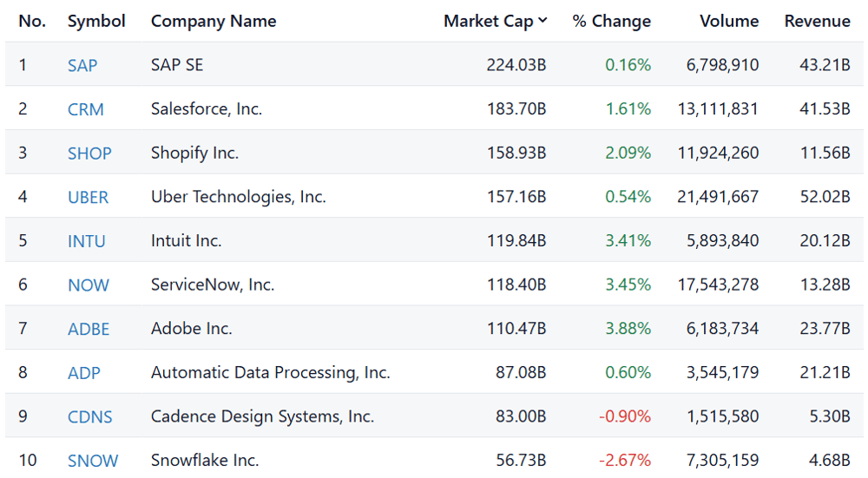
Task: Open the SAP ticker link
Action: coord(82,65)
